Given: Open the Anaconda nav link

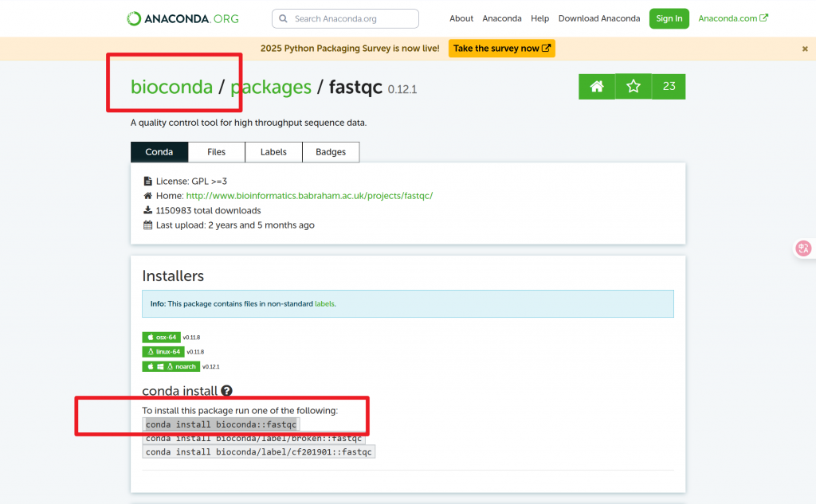Looking at the screenshot, I should click(x=502, y=19).
